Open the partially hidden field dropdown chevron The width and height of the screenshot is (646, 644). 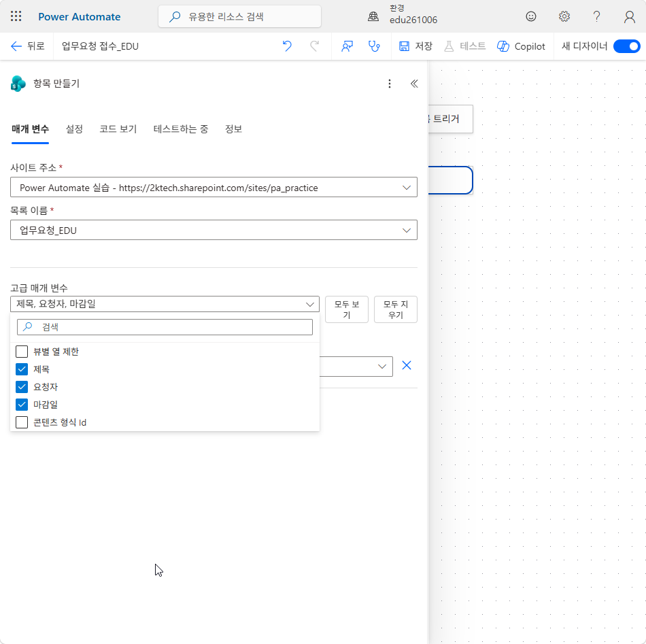pyautogui.click(x=382, y=367)
